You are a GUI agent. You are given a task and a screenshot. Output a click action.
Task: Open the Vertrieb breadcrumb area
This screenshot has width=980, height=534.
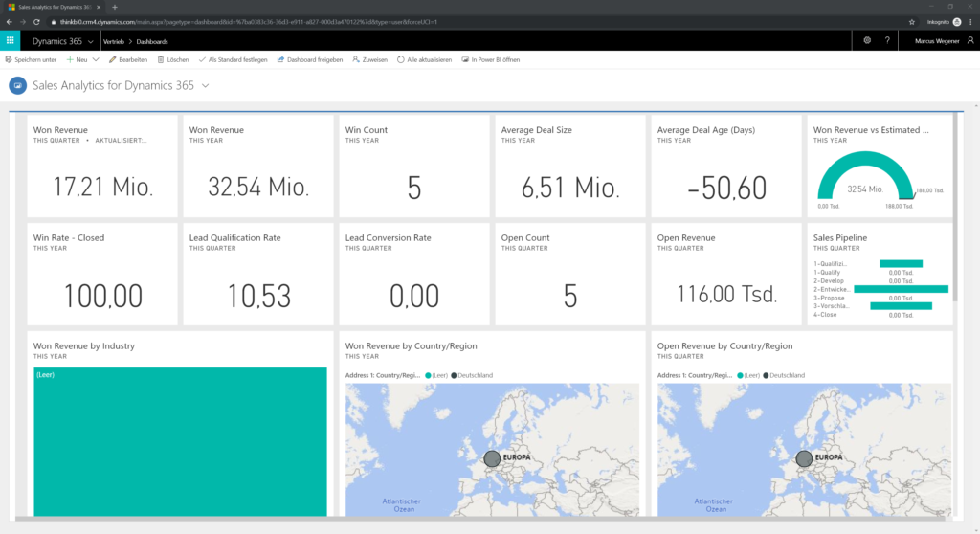(114, 42)
